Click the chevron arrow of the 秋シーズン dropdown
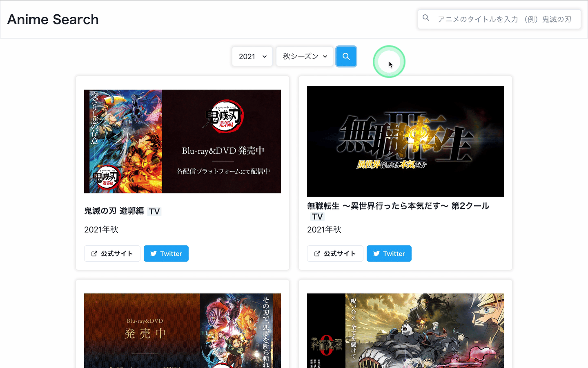588x368 pixels. point(325,56)
